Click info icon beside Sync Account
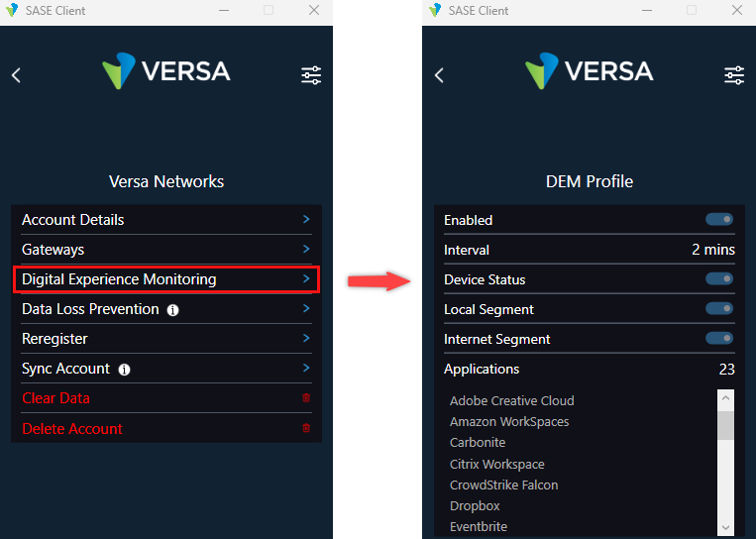Screen dimensions: 756x539 pyautogui.click(x=125, y=370)
